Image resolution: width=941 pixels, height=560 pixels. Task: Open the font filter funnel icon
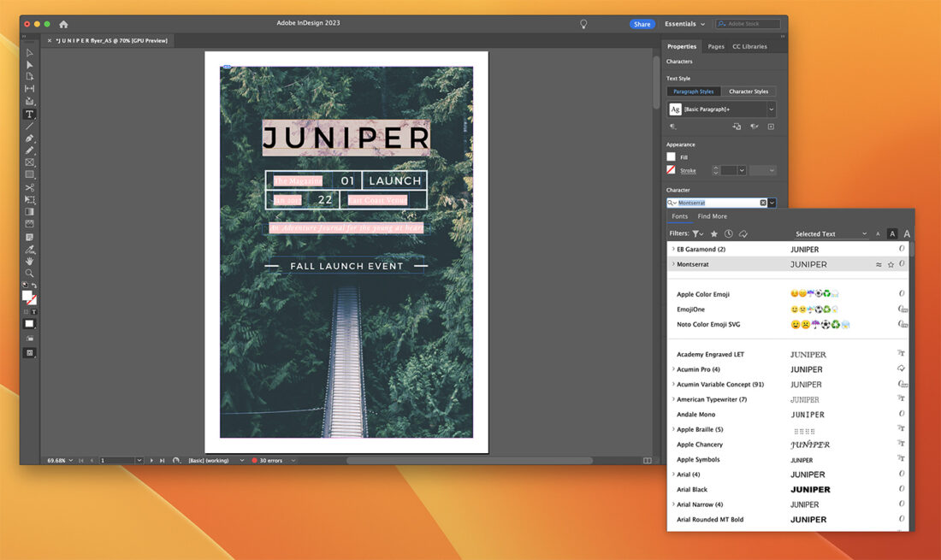coord(695,233)
